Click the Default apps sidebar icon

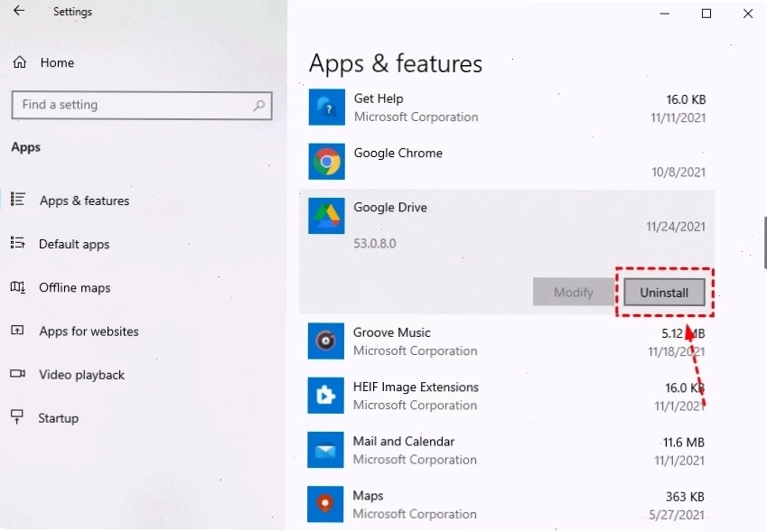[x=17, y=243]
